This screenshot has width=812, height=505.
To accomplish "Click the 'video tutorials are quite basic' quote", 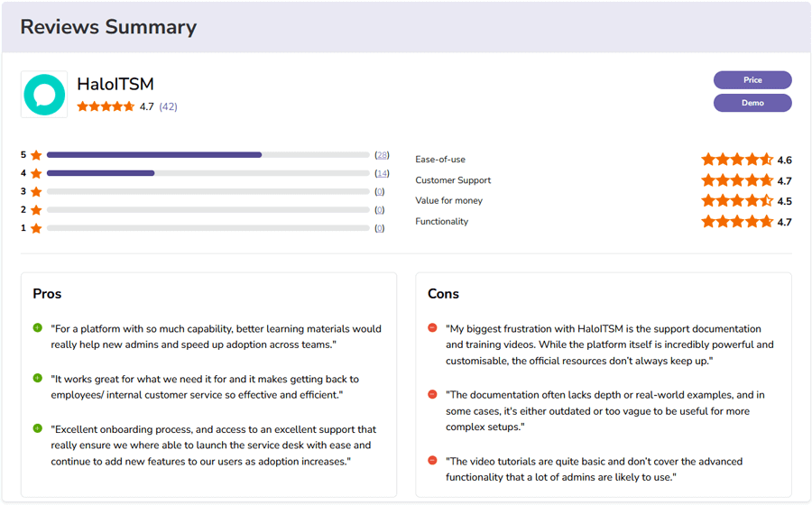I will tap(594, 469).
